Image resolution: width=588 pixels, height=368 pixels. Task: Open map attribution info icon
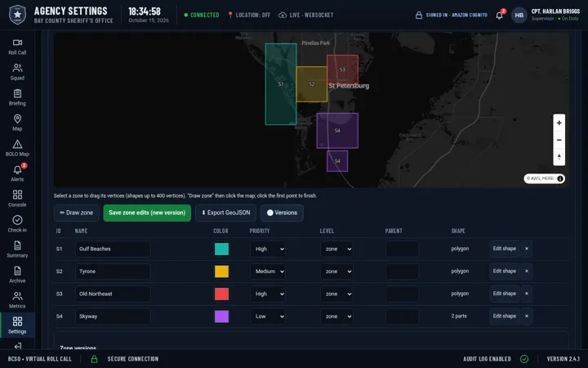560,179
